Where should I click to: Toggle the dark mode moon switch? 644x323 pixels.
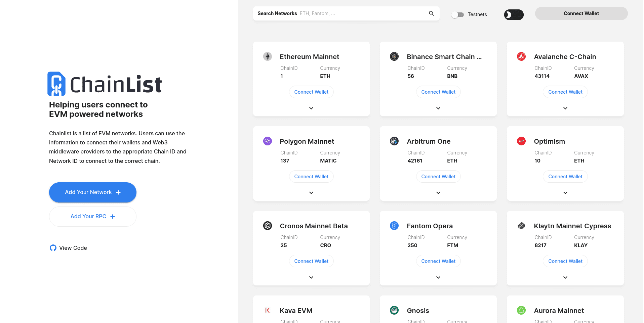(514, 15)
